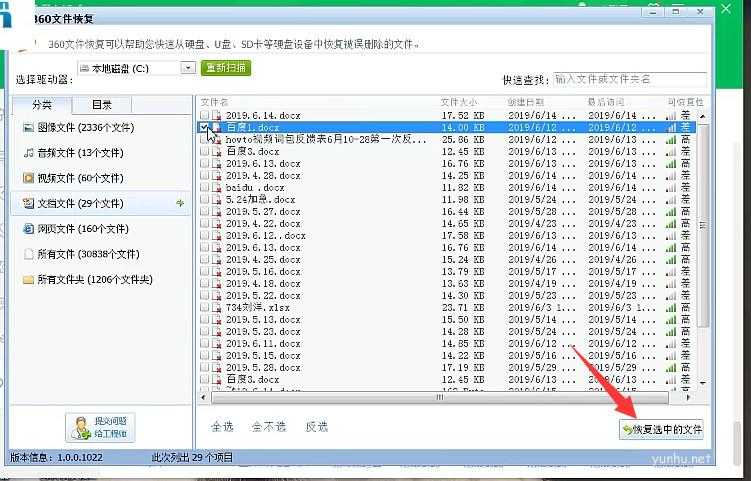The width and height of the screenshot is (751, 481).
Task: Click the 提交问题给工程师 button text
Action: (x=111, y=428)
